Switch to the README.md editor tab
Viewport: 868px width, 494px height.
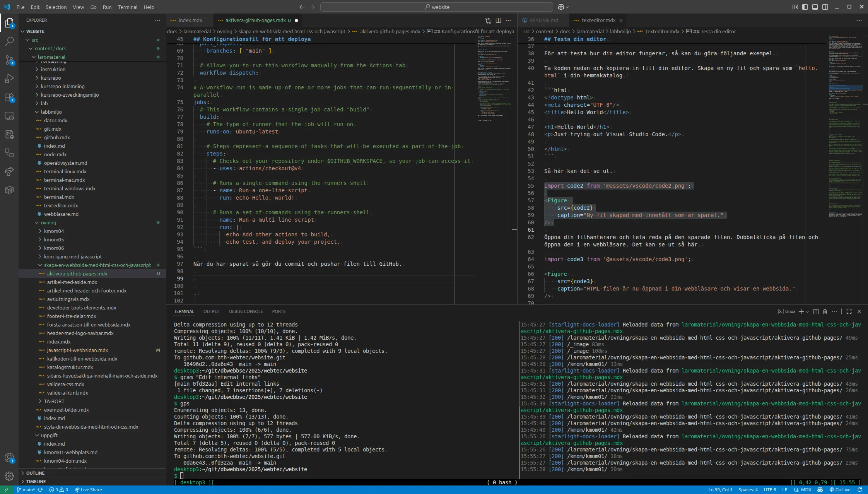(543, 21)
